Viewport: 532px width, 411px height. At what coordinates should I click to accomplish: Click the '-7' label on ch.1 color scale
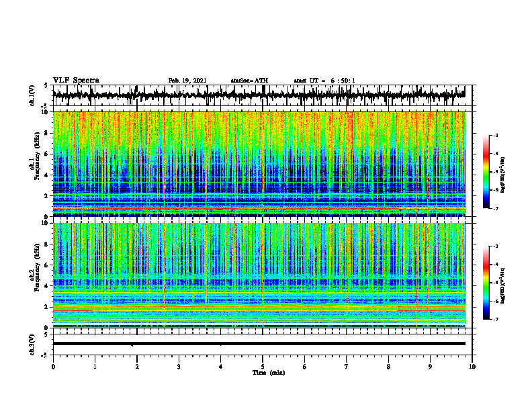(495, 208)
